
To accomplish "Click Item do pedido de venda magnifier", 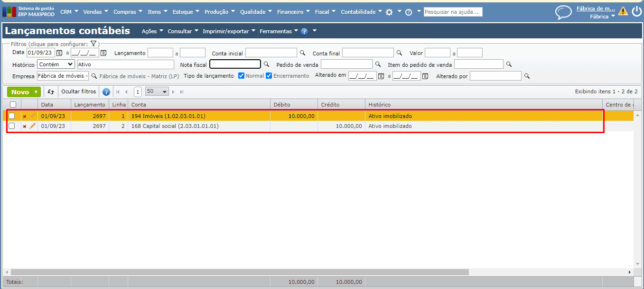I will click(509, 64).
